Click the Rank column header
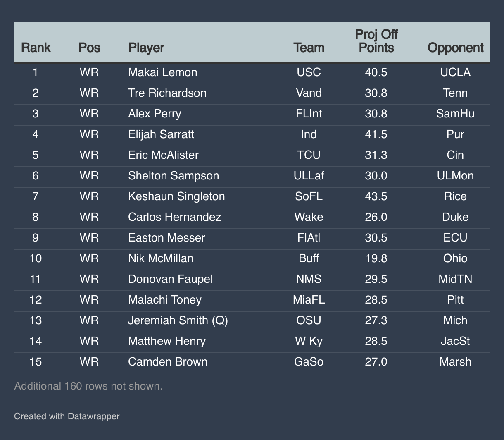This screenshot has height=440, width=504. click(36, 48)
